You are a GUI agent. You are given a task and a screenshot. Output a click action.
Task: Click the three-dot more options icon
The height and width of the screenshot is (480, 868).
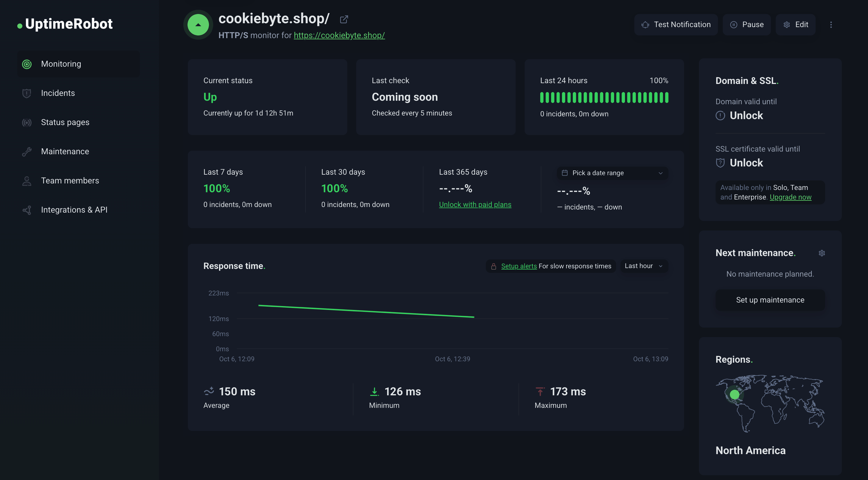(x=831, y=25)
